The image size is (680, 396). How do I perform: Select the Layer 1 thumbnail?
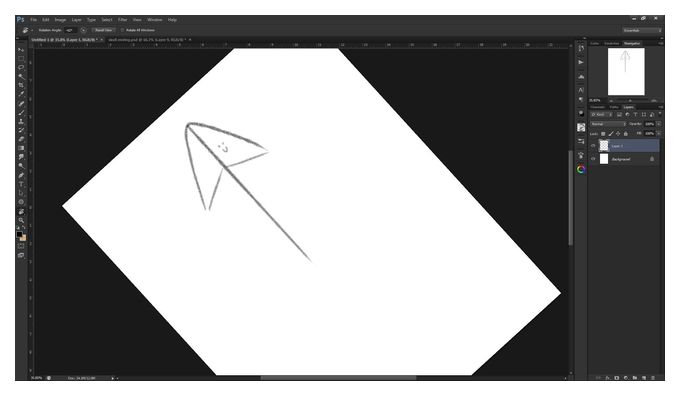click(x=604, y=146)
